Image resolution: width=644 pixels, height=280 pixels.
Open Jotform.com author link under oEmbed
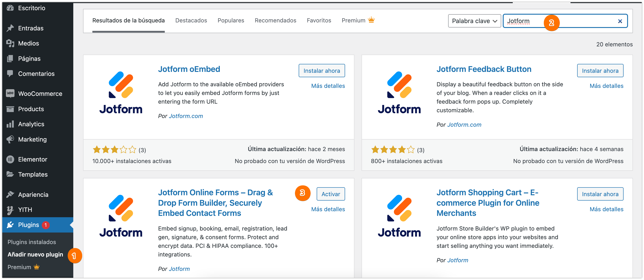pyautogui.click(x=186, y=116)
